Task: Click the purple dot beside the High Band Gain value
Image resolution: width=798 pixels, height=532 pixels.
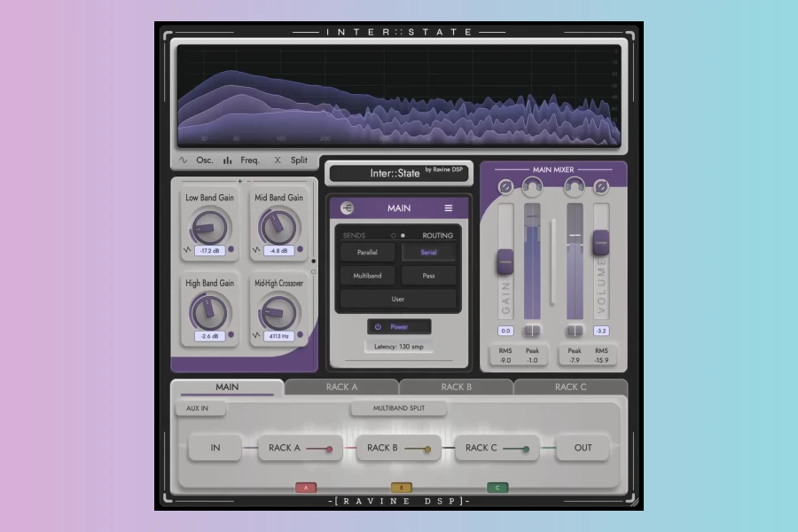Action: coord(231,334)
